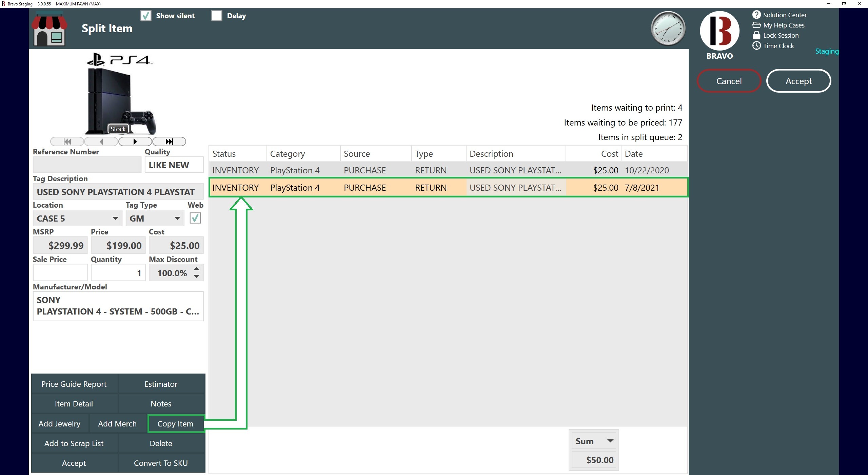Select the row dated 7/8/2021

pos(448,187)
